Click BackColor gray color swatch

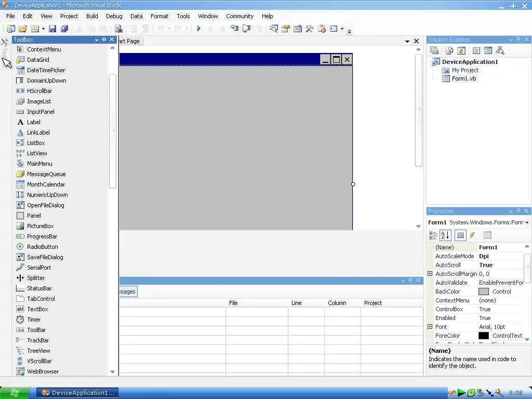pos(484,291)
